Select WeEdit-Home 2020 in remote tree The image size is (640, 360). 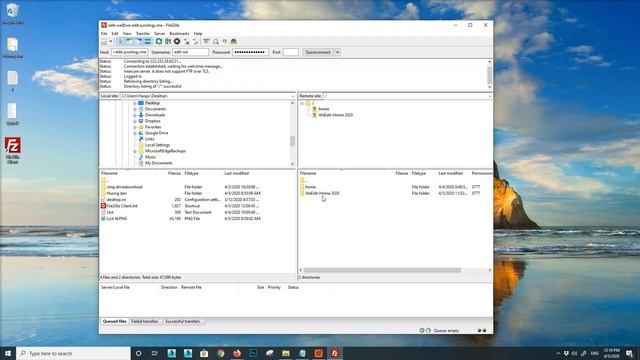point(336,115)
